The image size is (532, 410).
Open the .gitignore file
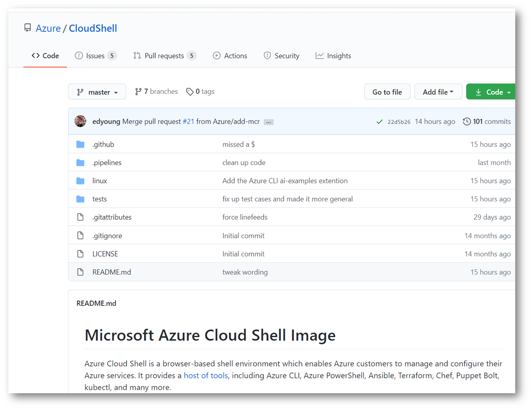107,236
